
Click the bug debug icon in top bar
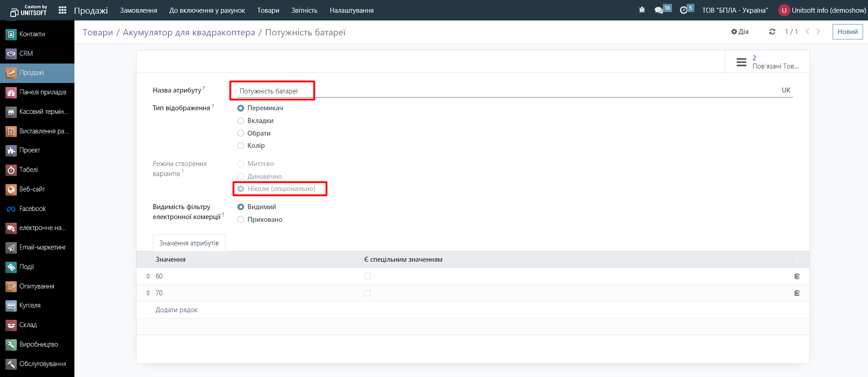tap(642, 10)
